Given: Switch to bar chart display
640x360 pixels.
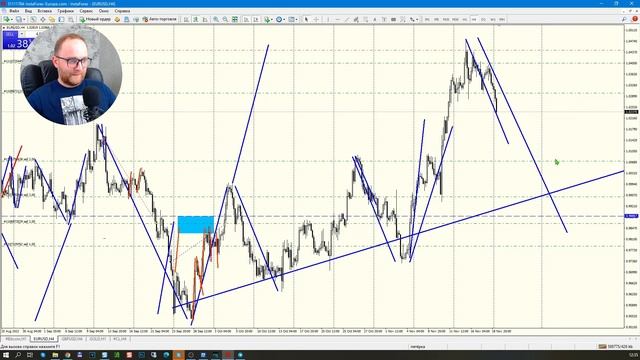Looking at the screenshot, I should [186, 19].
